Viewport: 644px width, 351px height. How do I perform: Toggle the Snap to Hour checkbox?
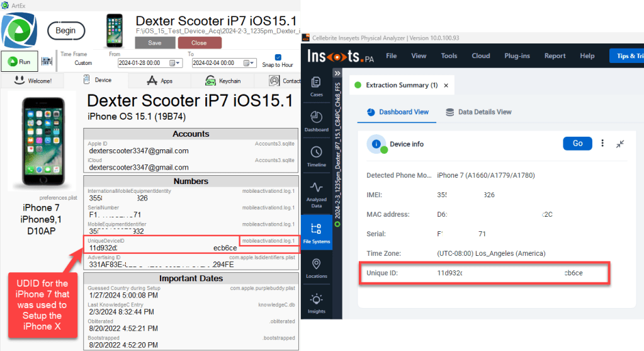click(x=278, y=57)
